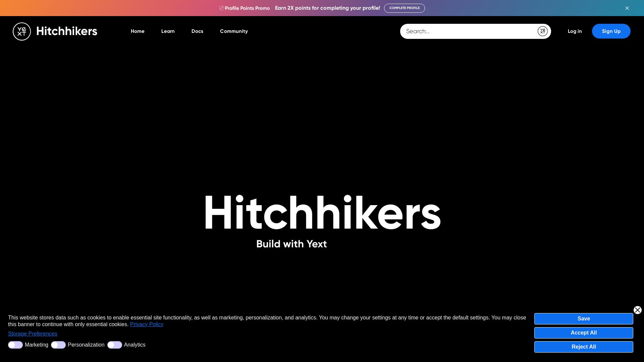644x362 pixels.
Task: Click the Log in link
Action: [575, 31]
